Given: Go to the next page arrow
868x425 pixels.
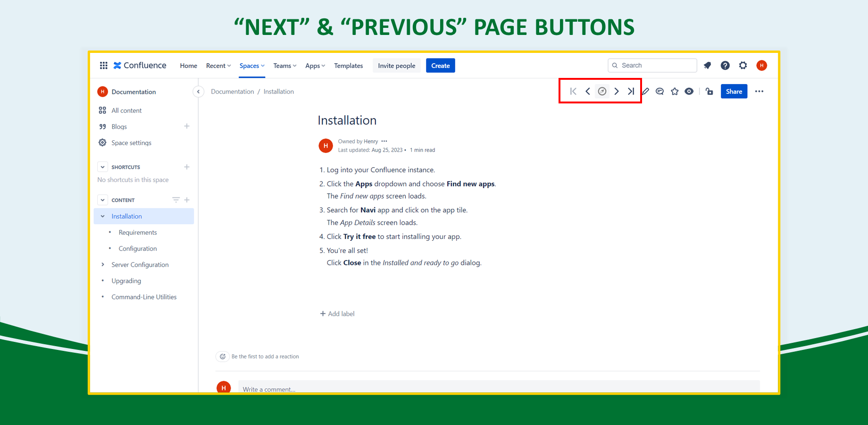Looking at the screenshot, I should 617,91.
